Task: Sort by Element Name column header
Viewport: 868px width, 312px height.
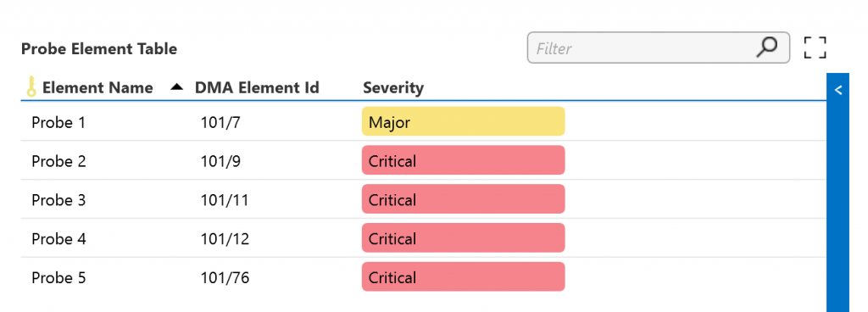Action: 97,87
